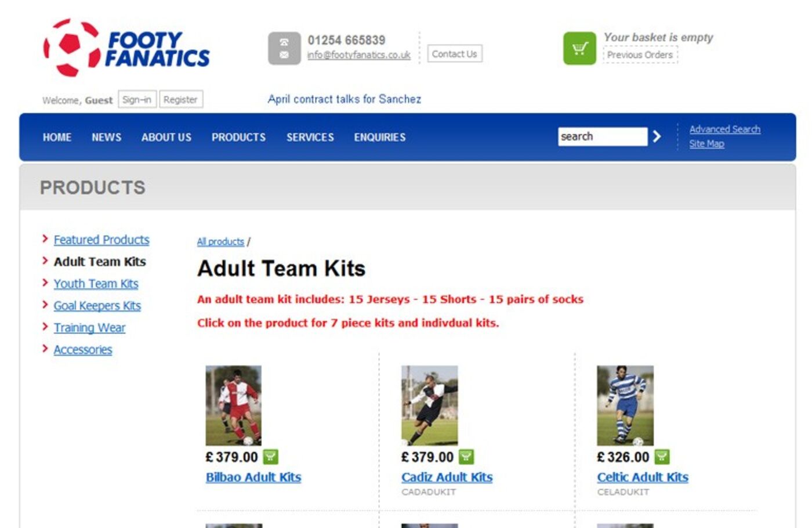Add Cadiz Adult Kits to basket via cart icon
The width and height of the screenshot is (812, 528).
465,457
